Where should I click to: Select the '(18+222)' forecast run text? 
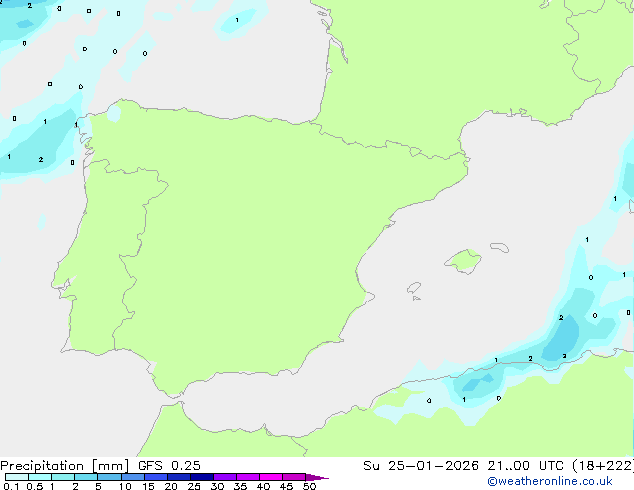(602, 466)
